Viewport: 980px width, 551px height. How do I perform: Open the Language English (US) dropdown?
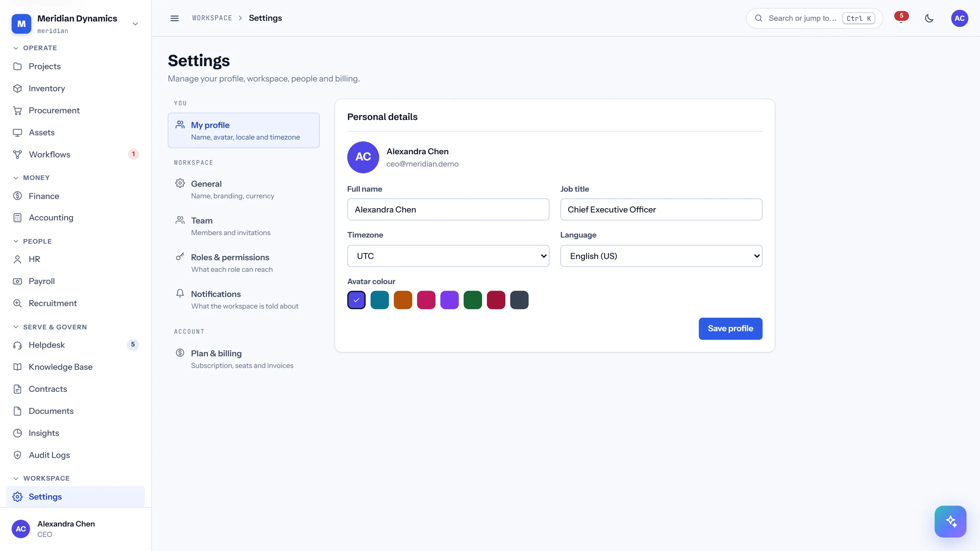661,256
